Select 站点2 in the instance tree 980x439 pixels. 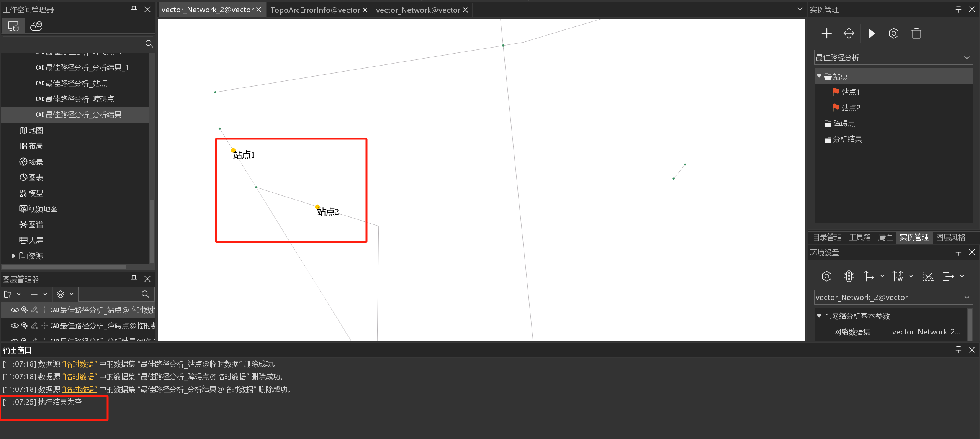[x=851, y=108]
